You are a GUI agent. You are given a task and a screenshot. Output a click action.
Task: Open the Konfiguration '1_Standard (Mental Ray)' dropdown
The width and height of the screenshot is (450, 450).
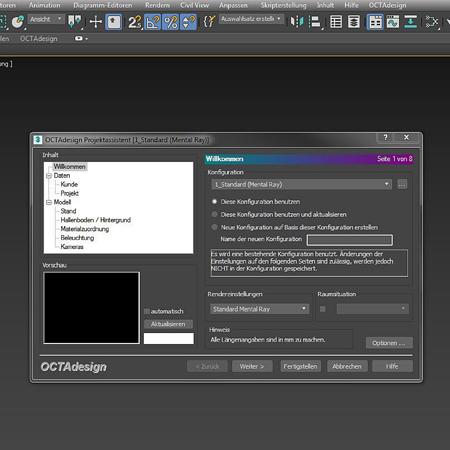coord(301,184)
